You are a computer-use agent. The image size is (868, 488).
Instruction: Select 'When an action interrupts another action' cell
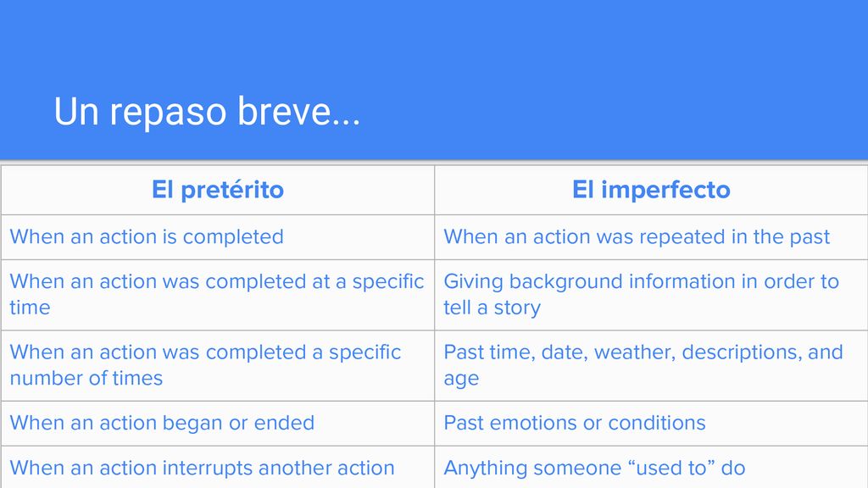coord(218,467)
